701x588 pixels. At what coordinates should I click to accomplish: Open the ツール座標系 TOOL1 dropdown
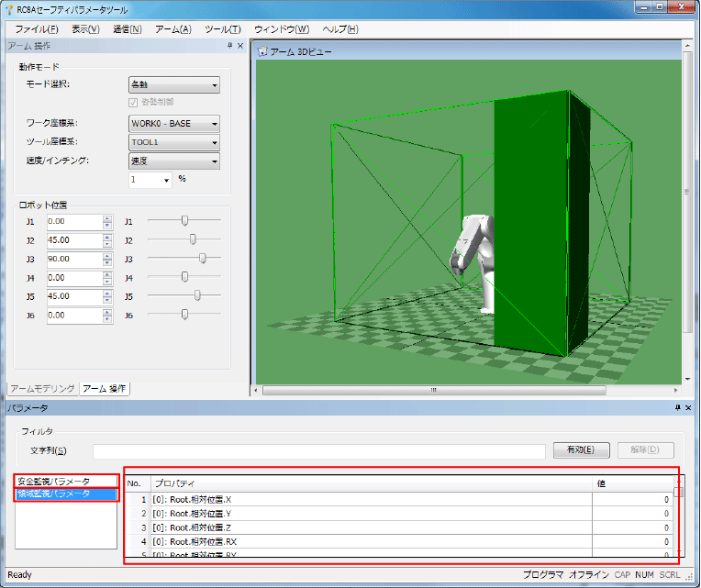174,142
